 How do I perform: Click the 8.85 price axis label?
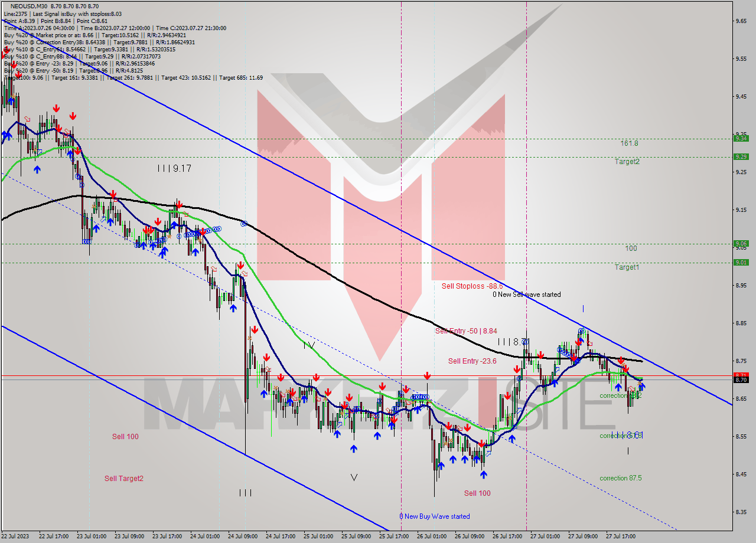point(742,323)
